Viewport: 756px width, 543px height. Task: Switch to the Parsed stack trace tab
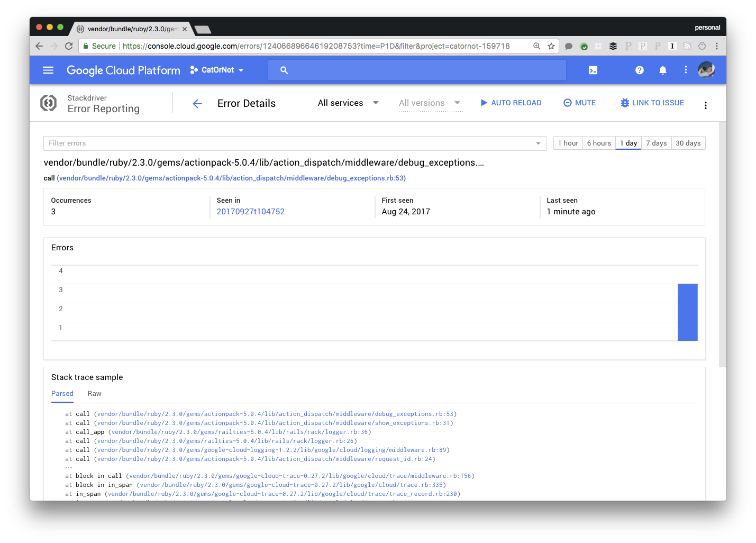click(x=62, y=394)
